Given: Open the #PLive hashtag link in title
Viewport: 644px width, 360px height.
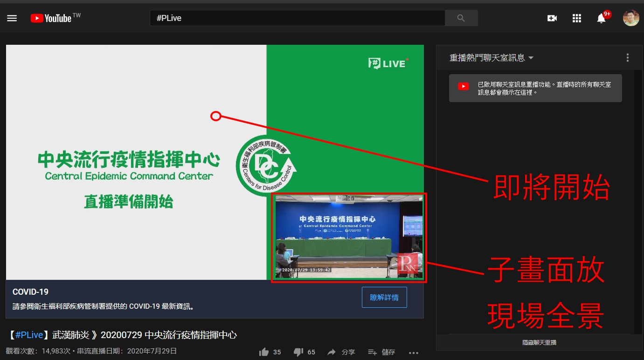Looking at the screenshot, I should 29,335.
